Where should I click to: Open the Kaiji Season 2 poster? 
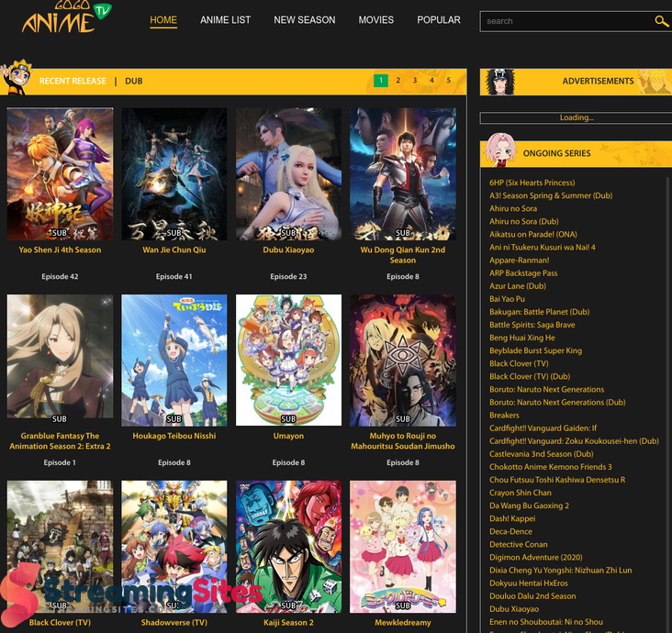click(x=288, y=547)
